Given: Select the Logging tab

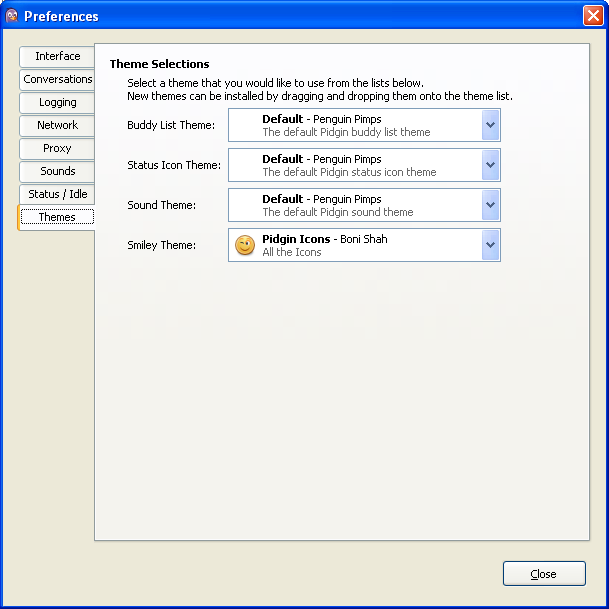Looking at the screenshot, I should [57, 102].
